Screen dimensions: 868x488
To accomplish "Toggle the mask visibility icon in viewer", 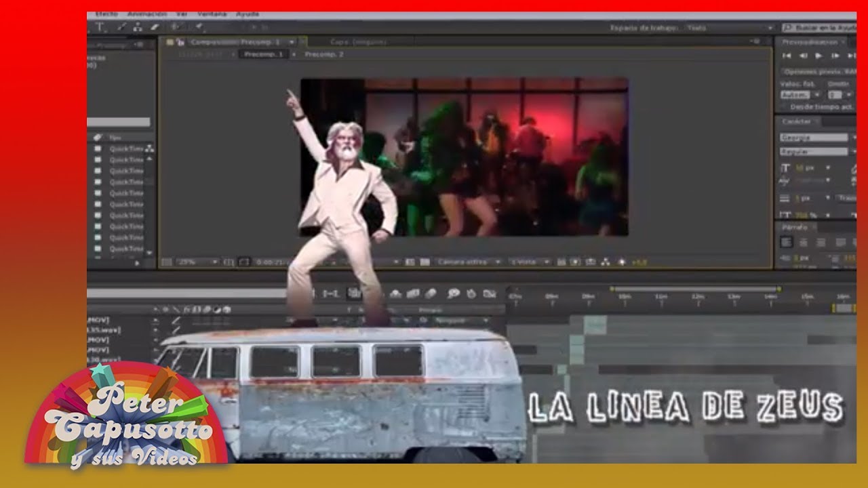I will [244, 262].
